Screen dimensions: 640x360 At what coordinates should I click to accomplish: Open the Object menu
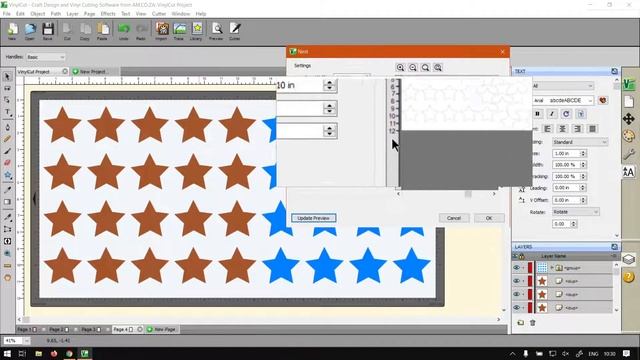[x=38, y=13]
